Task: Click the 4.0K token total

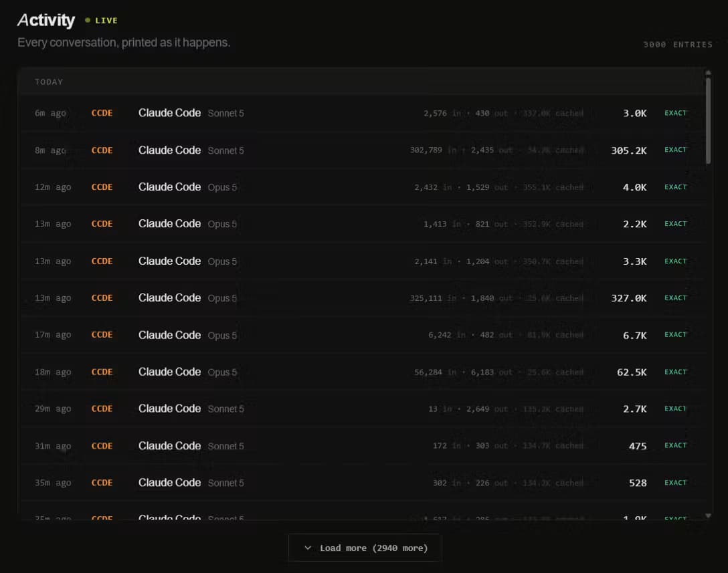Action: [634, 187]
